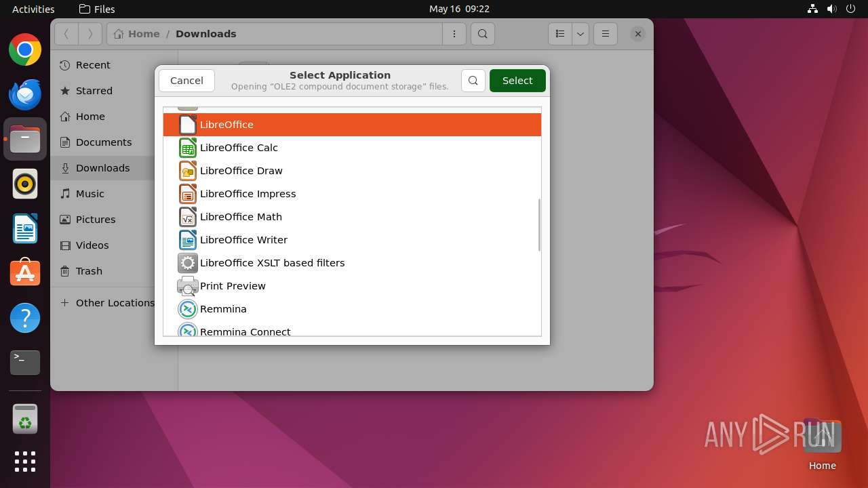Launch Terminal from the dock

(25, 363)
